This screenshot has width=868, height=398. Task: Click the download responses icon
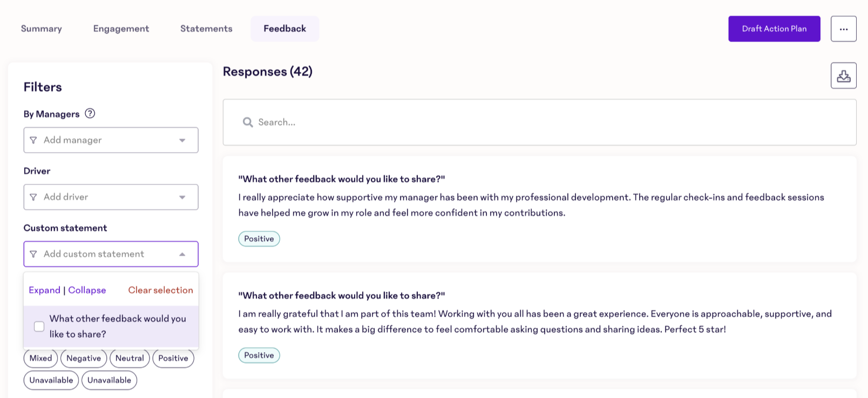[843, 76]
